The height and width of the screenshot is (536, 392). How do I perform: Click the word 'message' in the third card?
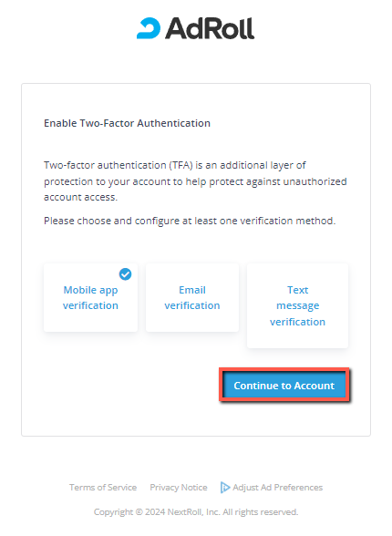click(298, 305)
